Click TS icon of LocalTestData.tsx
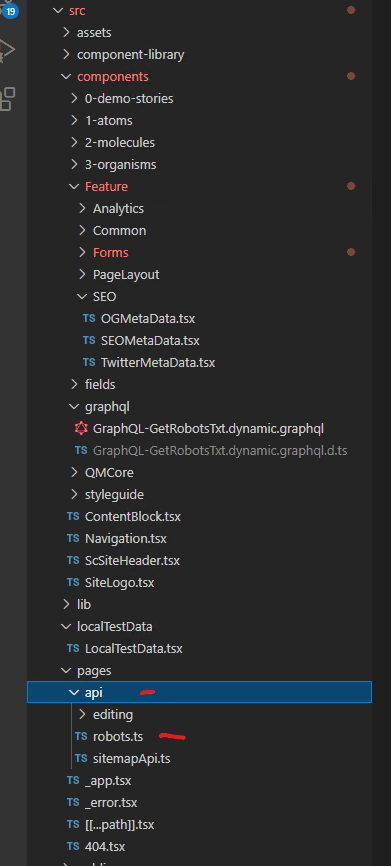Viewport: 391px width, 866px height. [73, 648]
